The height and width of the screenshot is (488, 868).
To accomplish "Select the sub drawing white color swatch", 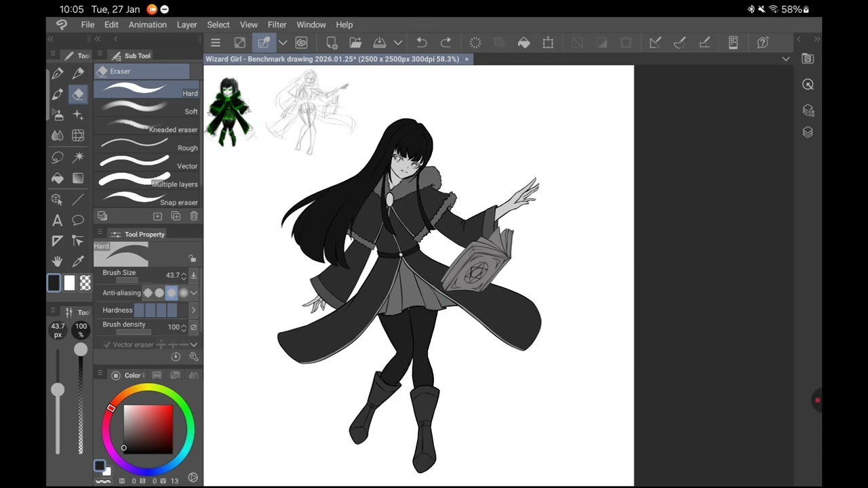I will (x=69, y=283).
